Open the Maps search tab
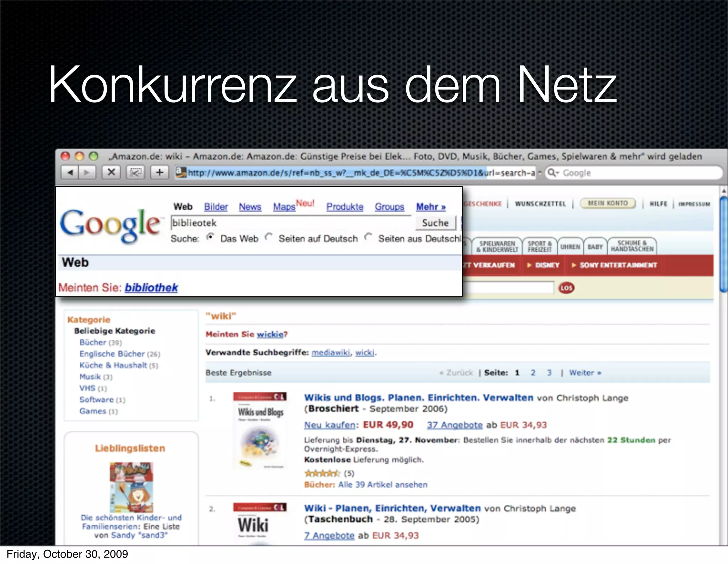Viewport: 728px width, 564px height. tap(284, 207)
